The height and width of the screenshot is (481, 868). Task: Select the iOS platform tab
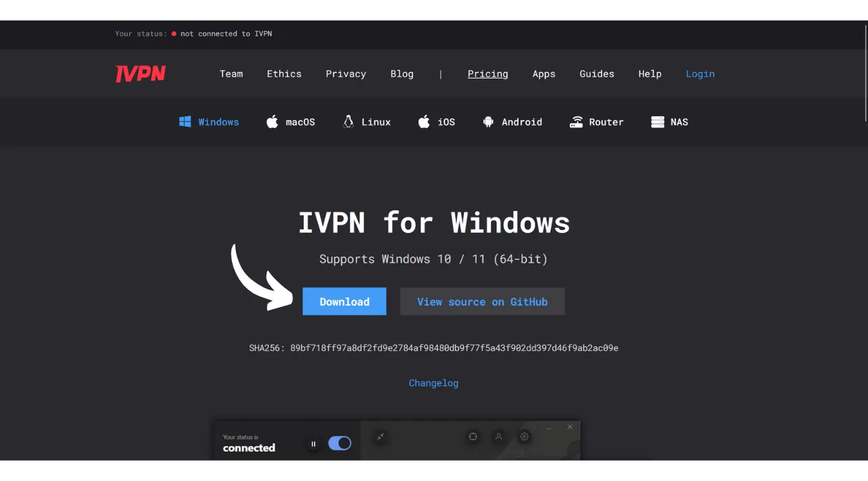coord(437,122)
